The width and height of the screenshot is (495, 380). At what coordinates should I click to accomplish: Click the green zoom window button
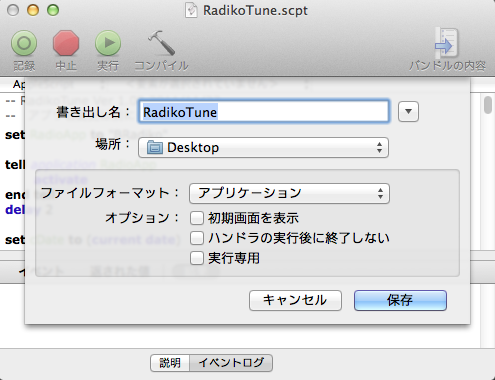pyautogui.click(x=53, y=10)
